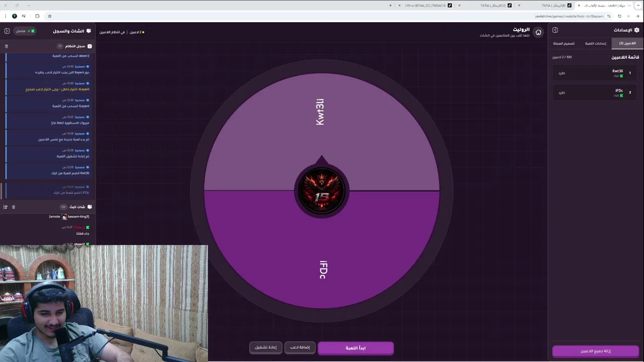Image resolution: width=644 pixels, height=362 pixels.
Task: Close the TikTok(14) @7xile_22 tab
Action: click(x=399, y=6)
